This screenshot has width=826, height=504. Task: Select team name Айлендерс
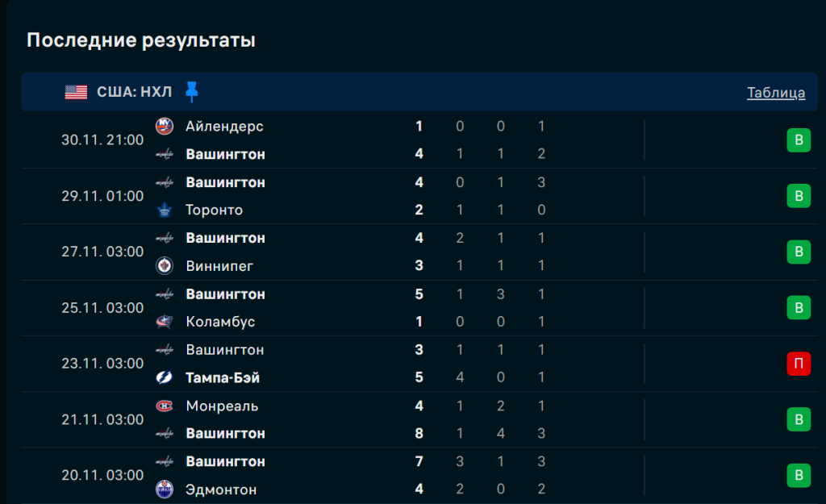pos(224,126)
